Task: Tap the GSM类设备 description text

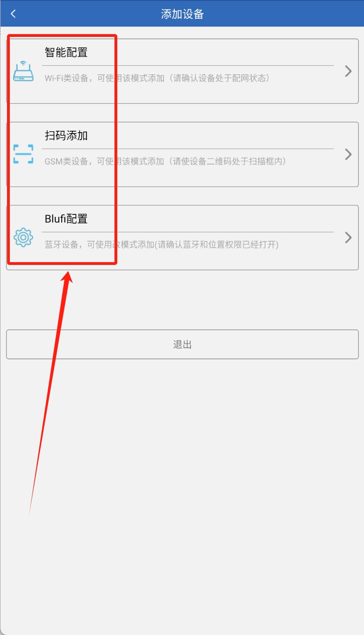Action: tap(165, 161)
